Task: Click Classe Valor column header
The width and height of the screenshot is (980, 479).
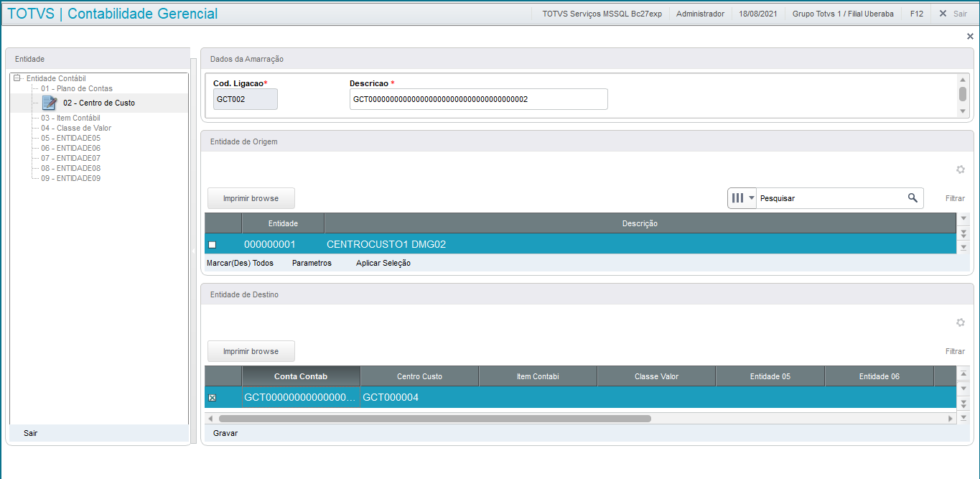Action: 656,376
